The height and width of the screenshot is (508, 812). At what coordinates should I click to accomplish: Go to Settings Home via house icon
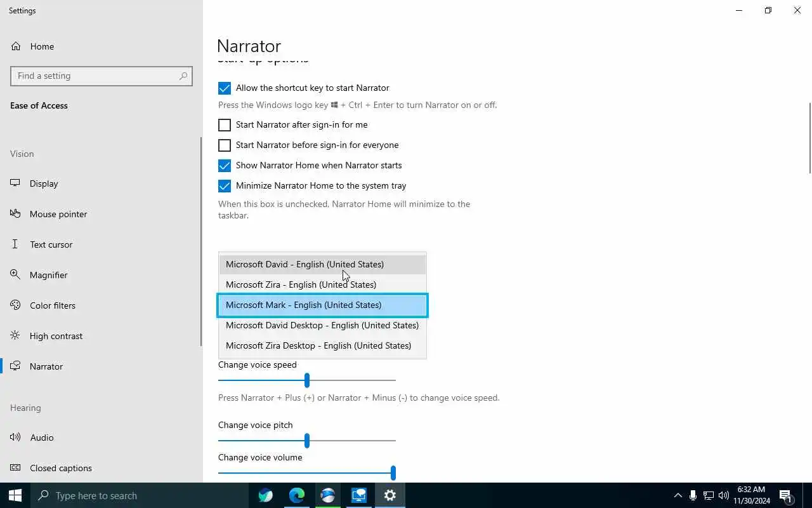click(x=16, y=46)
